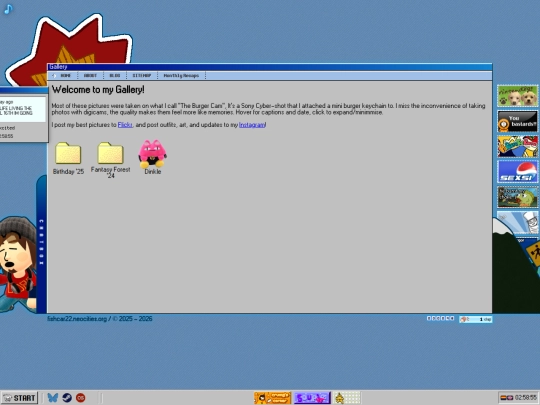This screenshot has width=540, height=405.
Task: Click the taskbar clock 02:58:55
Action: pos(526,398)
